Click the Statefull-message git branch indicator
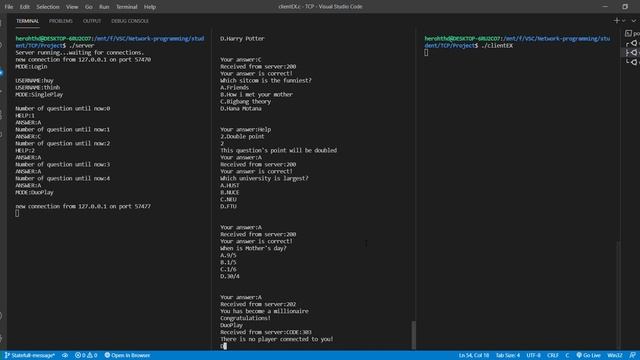This screenshot has height=360, width=640. tap(29, 356)
